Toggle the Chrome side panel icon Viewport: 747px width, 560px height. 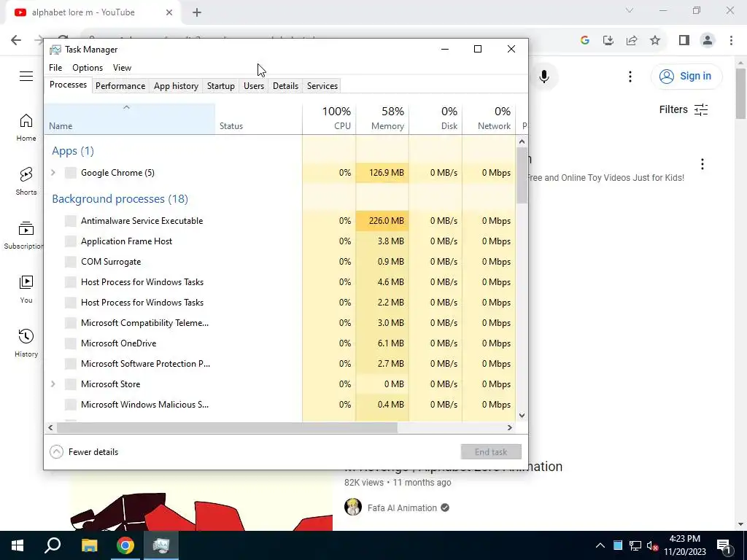(684, 40)
